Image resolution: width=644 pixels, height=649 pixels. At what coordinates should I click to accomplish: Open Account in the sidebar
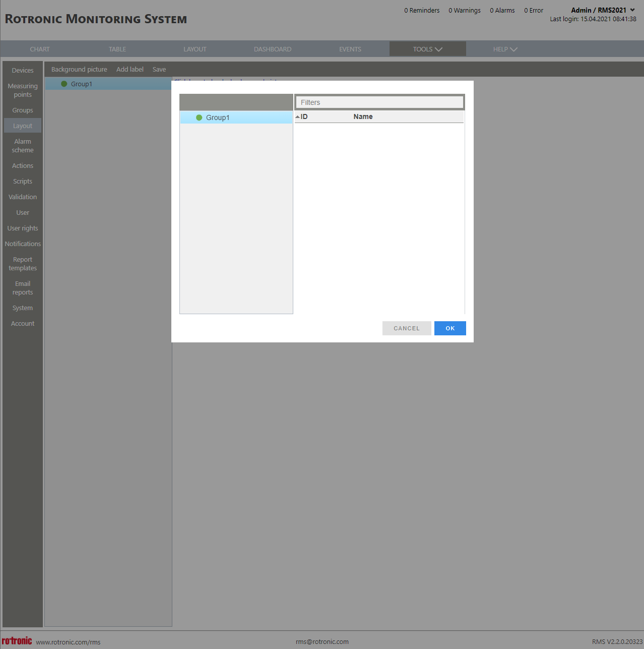pos(23,323)
